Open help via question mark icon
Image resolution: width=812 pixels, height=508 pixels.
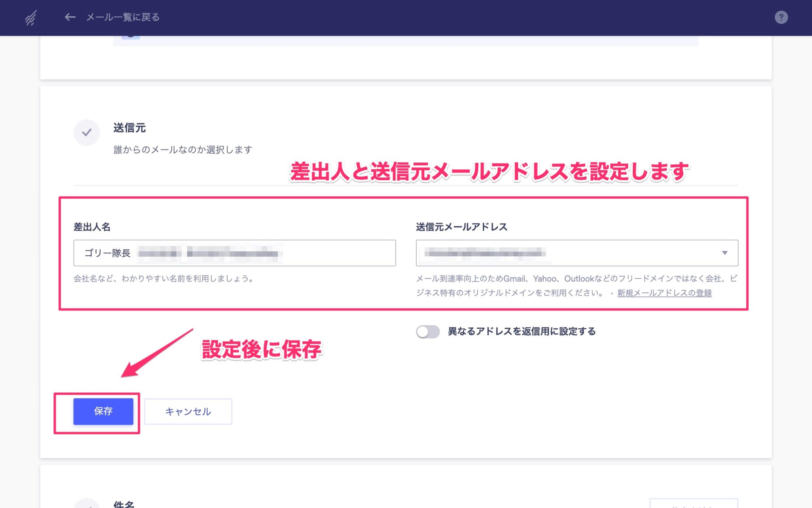(x=781, y=17)
